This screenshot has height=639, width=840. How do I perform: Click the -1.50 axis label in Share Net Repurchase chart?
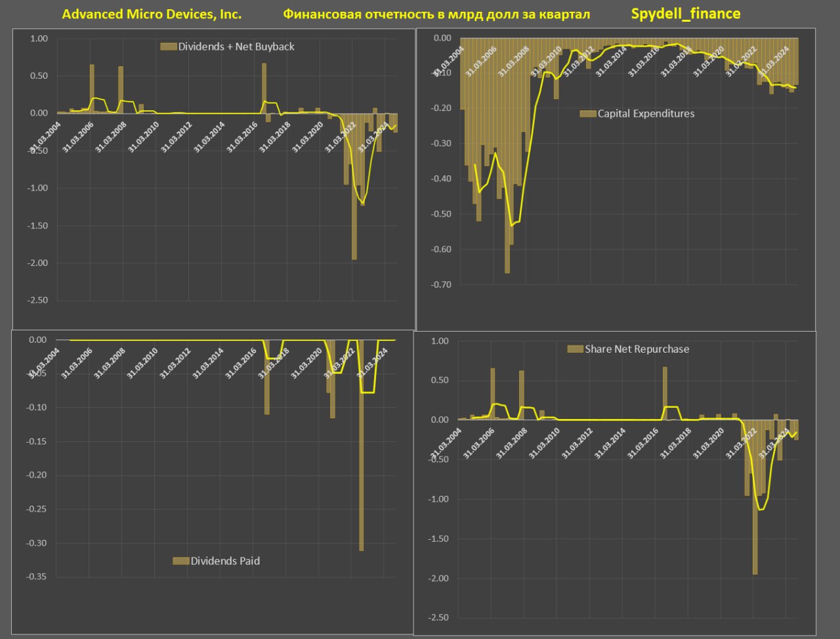click(438, 539)
